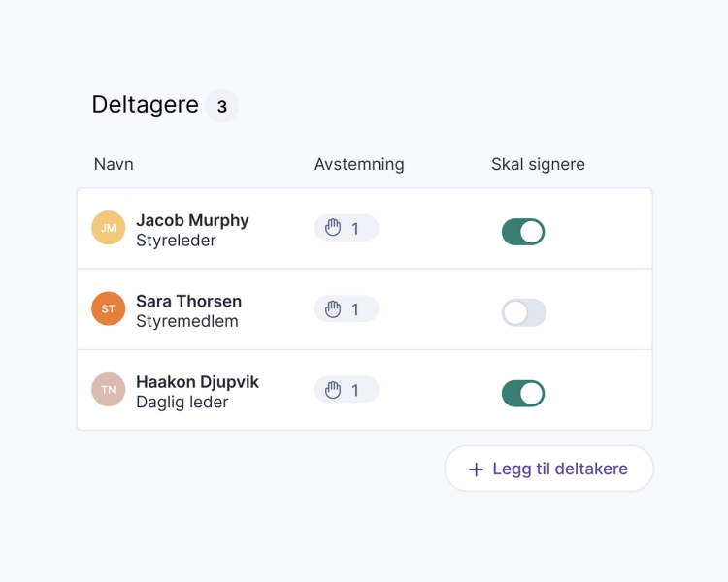Screen dimensions: 728x582
Task: Click the Avstemning column header
Action: pyautogui.click(x=359, y=164)
